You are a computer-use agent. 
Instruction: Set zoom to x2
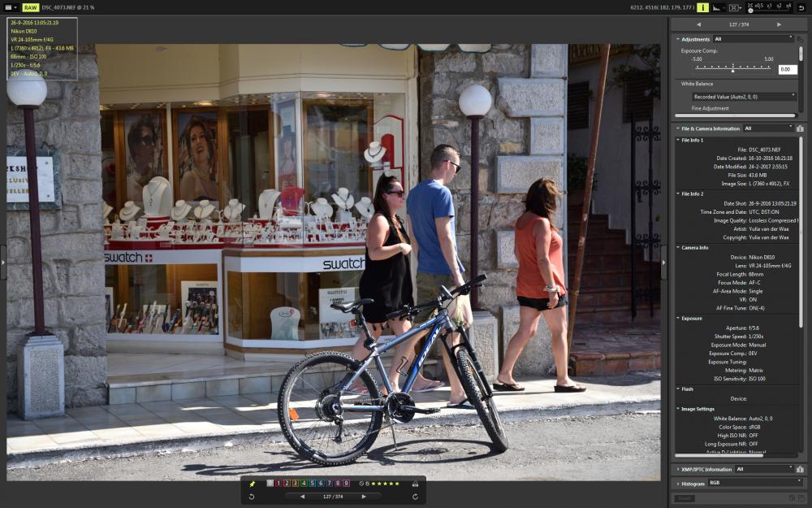(x=780, y=7)
